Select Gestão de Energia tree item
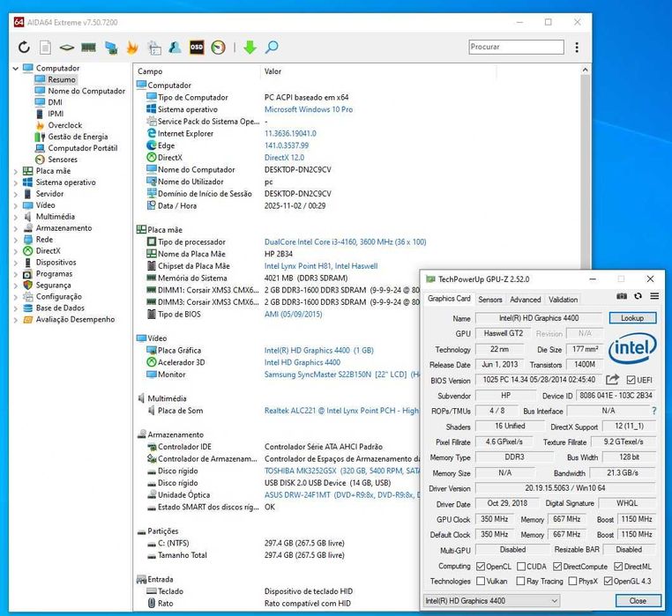672x616 pixels. click(x=78, y=137)
